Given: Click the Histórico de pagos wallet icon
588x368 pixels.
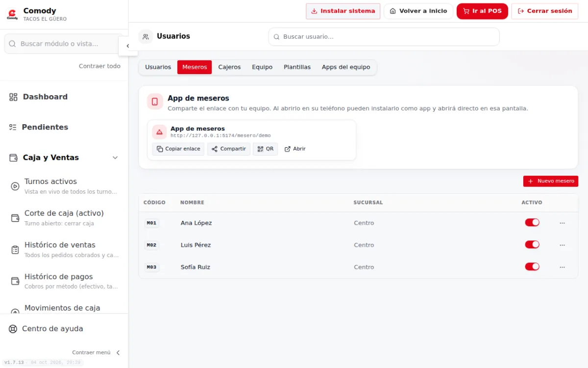Looking at the screenshot, I should [15, 281].
